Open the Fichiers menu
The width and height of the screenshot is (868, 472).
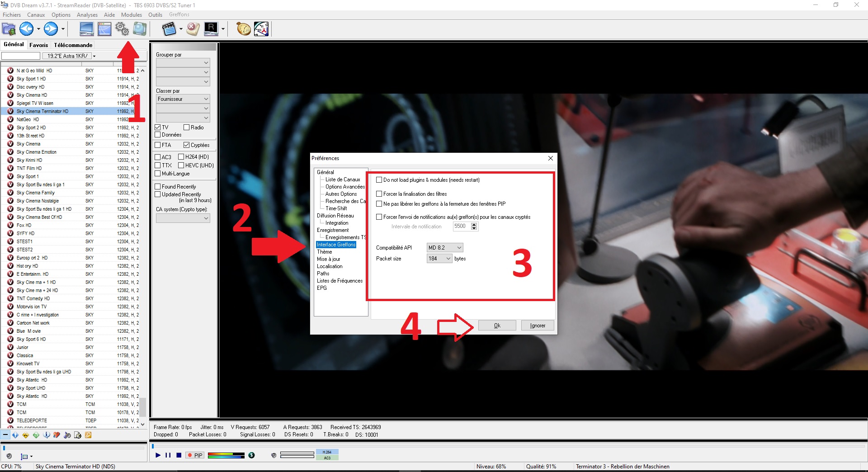pos(12,15)
